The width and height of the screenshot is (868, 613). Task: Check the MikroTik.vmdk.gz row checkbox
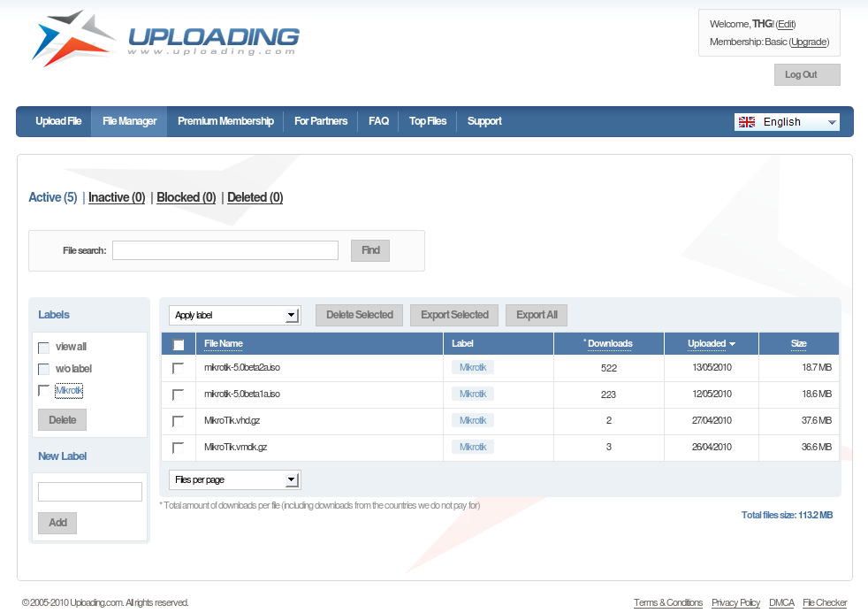tap(178, 448)
